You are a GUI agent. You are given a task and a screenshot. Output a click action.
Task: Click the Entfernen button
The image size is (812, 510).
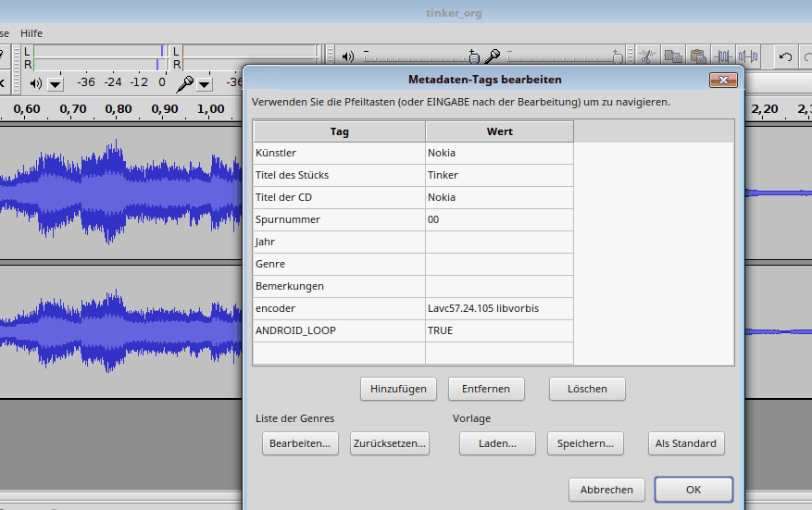pos(486,389)
